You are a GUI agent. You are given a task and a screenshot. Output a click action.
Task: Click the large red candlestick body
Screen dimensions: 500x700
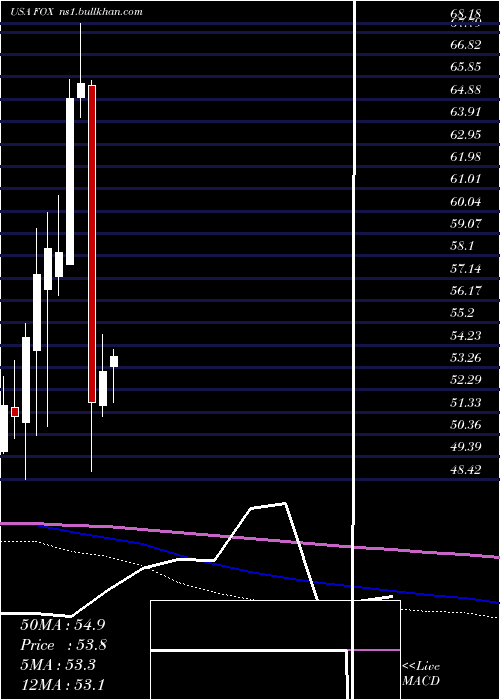click(92, 244)
